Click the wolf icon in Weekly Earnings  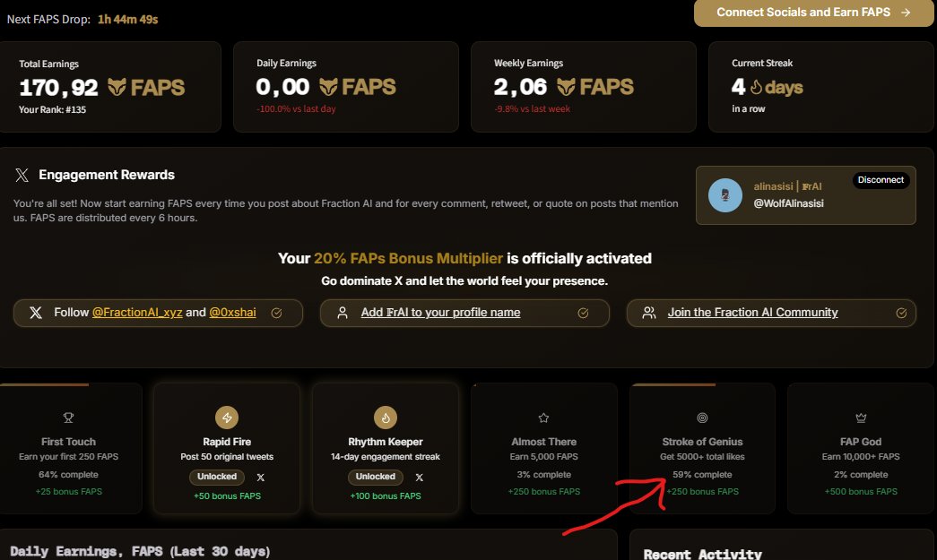566,87
